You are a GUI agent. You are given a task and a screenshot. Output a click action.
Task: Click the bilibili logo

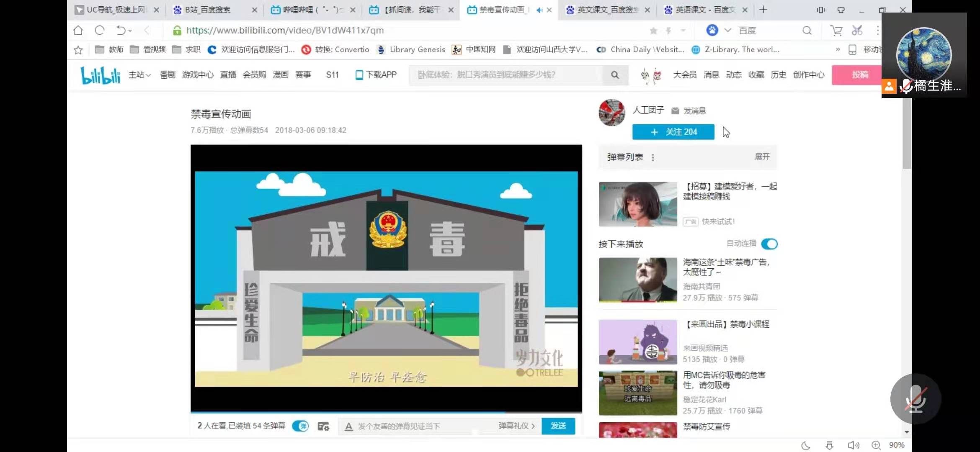coord(100,75)
